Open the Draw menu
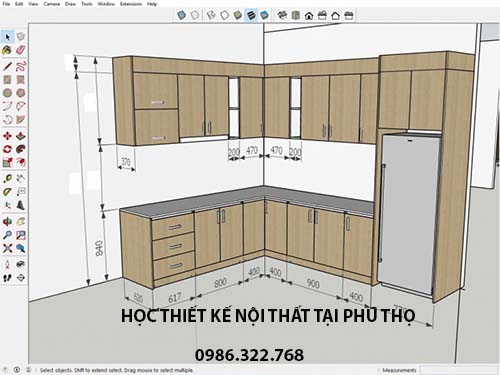 pos(70,4)
